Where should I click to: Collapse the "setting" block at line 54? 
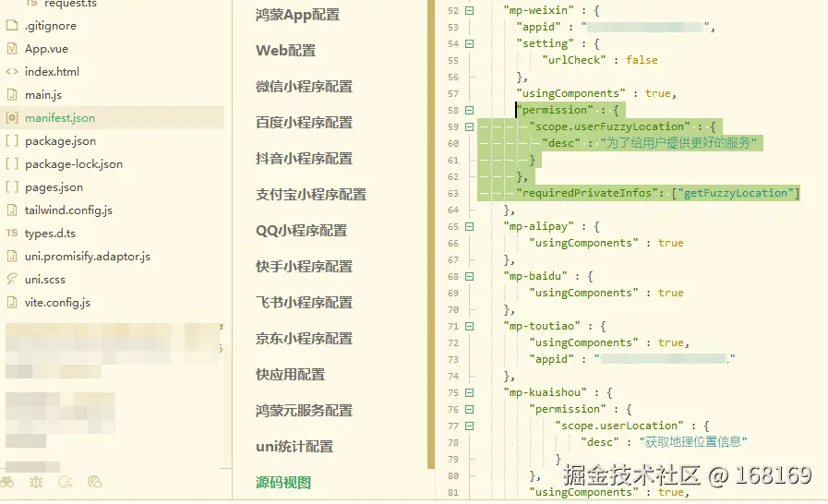pos(470,44)
